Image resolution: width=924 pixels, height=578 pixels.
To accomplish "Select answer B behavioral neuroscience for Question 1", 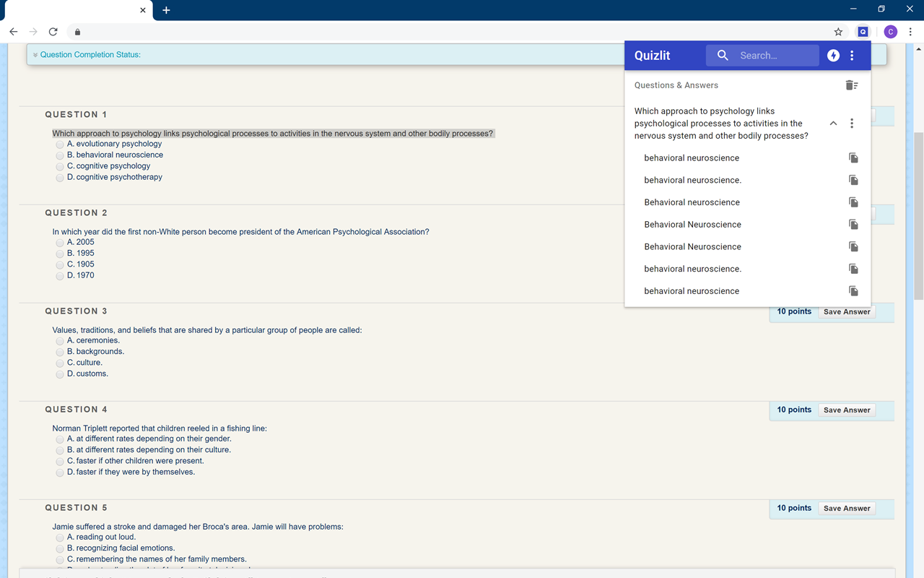I will tap(59, 155).
